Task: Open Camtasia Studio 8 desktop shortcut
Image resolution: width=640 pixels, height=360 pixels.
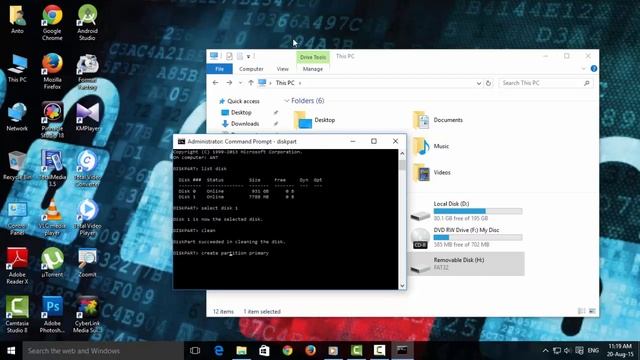Action: [x=17, y=315]
